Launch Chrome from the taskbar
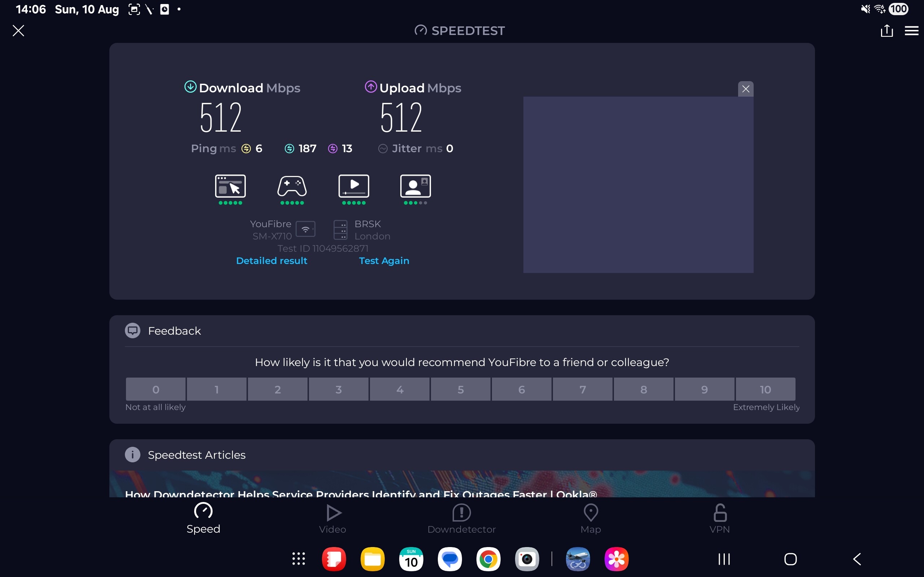924x577 pixels. point(488,559)
